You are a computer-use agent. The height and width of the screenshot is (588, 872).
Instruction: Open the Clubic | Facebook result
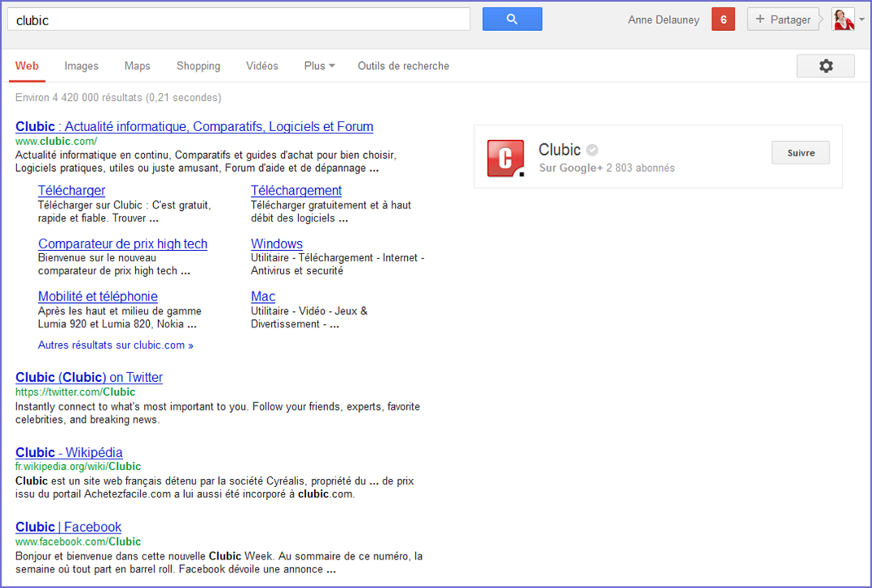click(x=68, y=527)
